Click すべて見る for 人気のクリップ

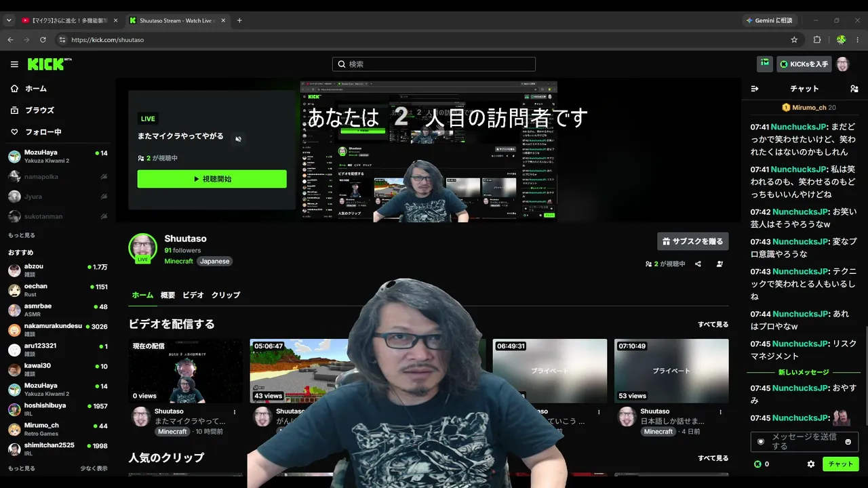point(713,458)
